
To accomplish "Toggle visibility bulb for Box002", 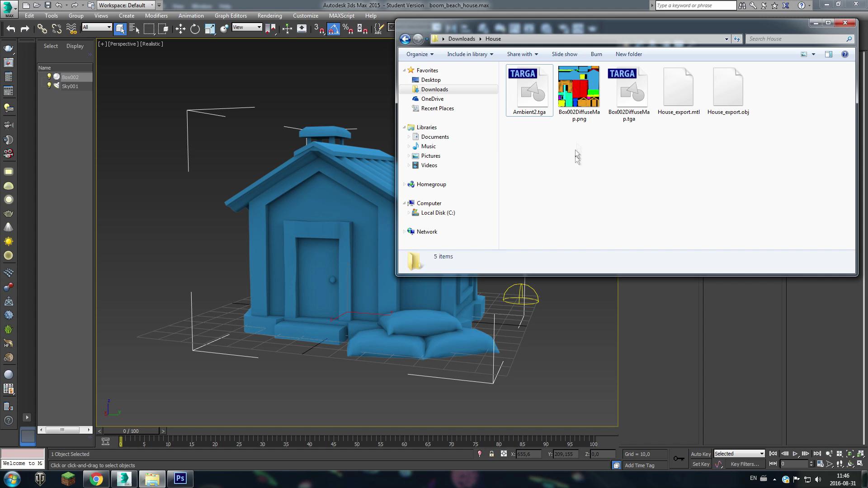I will pos(49,77).
